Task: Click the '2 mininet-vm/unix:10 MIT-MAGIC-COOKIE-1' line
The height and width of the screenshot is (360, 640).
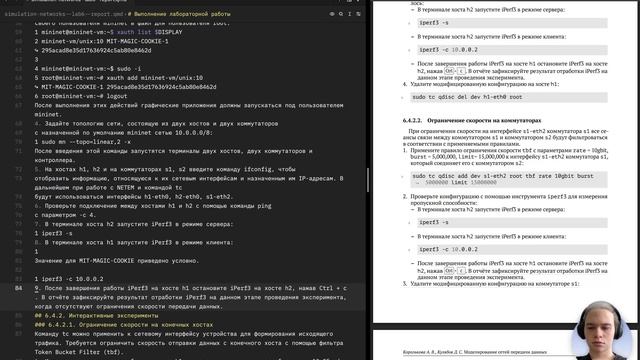Action: [101, 41]
